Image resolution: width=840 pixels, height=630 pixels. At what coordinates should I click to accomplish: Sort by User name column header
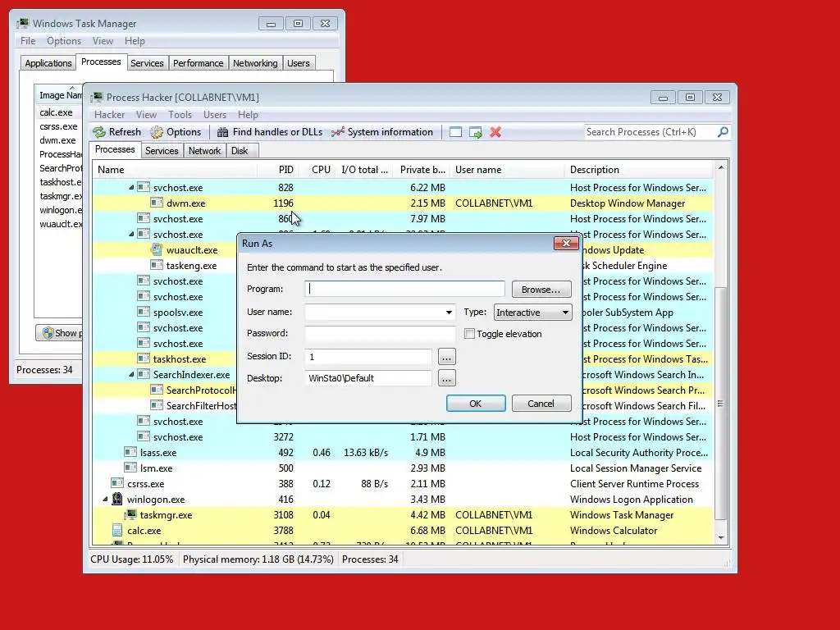click(x=507, y=170)
